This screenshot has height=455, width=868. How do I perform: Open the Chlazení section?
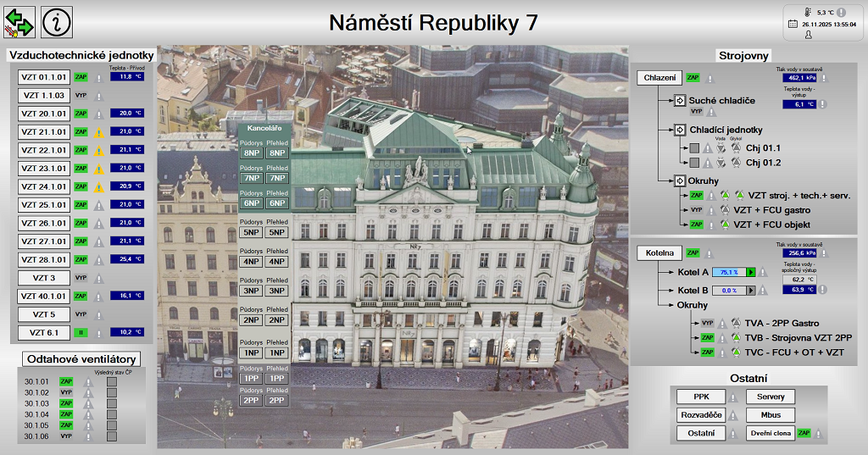[659, 77]
